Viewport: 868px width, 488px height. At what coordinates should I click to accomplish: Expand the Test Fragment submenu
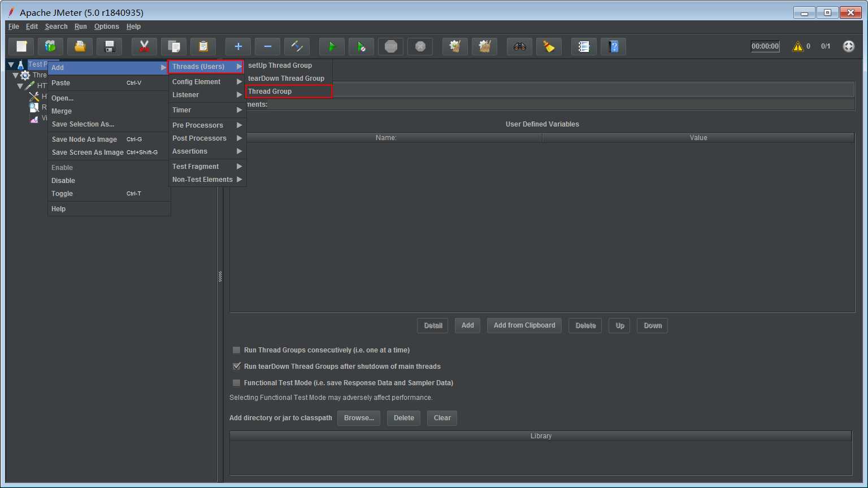(207, 167)
